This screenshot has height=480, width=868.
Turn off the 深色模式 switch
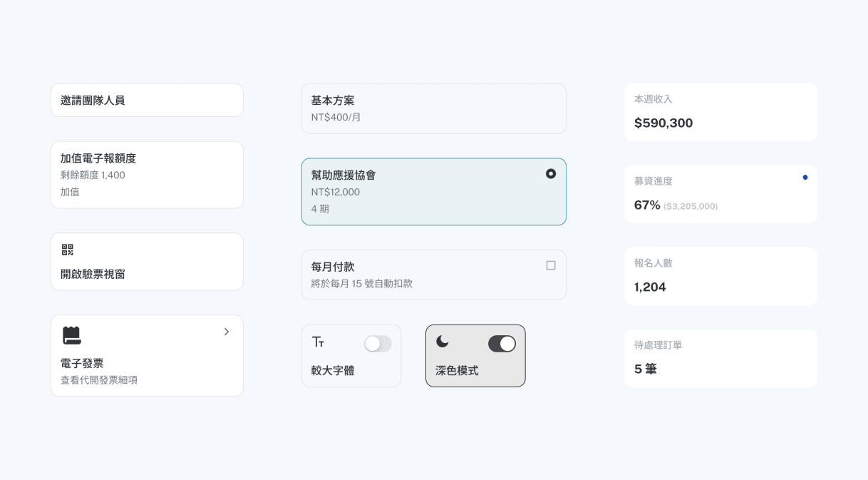pos(502,344)
